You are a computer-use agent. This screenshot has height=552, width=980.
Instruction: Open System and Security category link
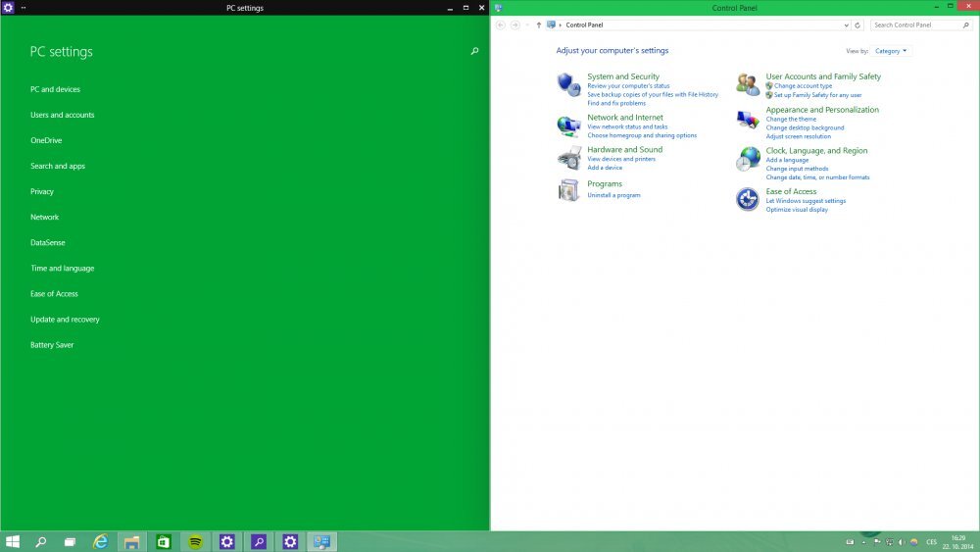[x=623, y=76]
